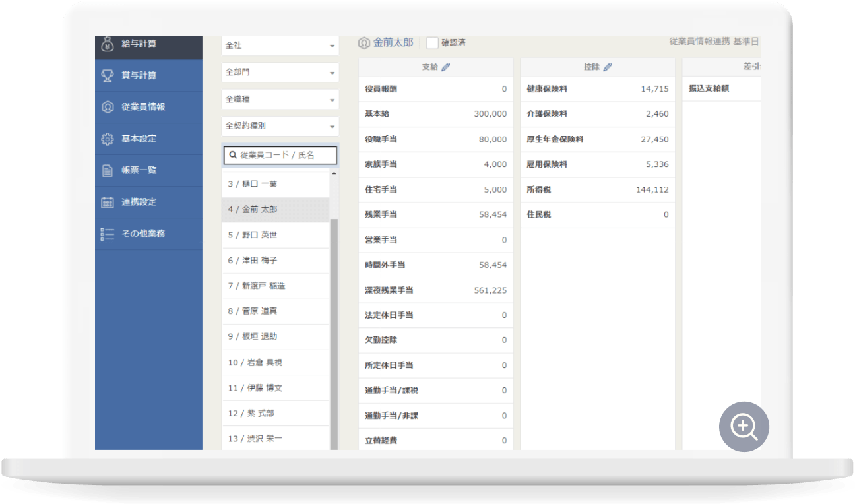Open その他業務 menu item
The width and height of the screenshot is (855, 504).
148,234
